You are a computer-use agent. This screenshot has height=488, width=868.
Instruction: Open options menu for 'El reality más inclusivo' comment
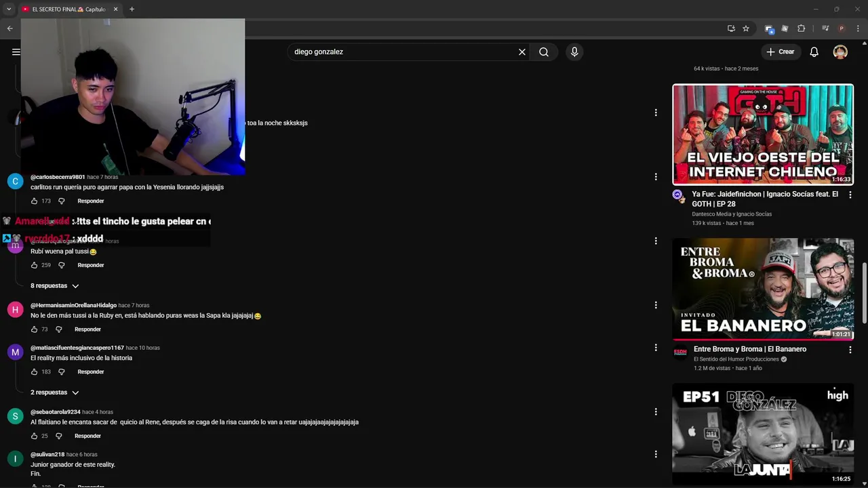656,348
